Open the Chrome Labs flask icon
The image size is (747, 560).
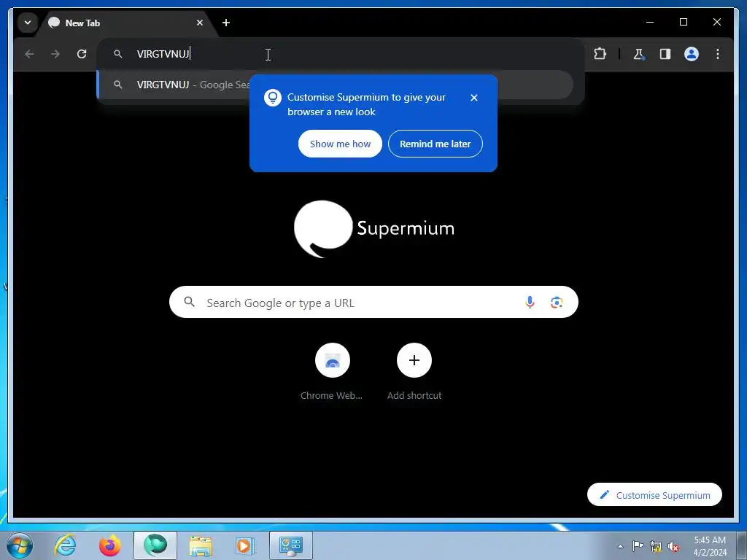(x=639, y=54)
